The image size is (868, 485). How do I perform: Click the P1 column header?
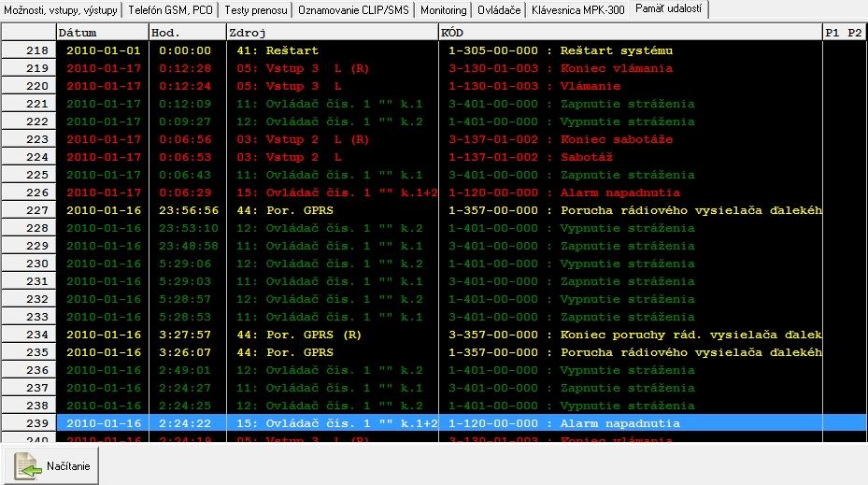tap(832, 33)
